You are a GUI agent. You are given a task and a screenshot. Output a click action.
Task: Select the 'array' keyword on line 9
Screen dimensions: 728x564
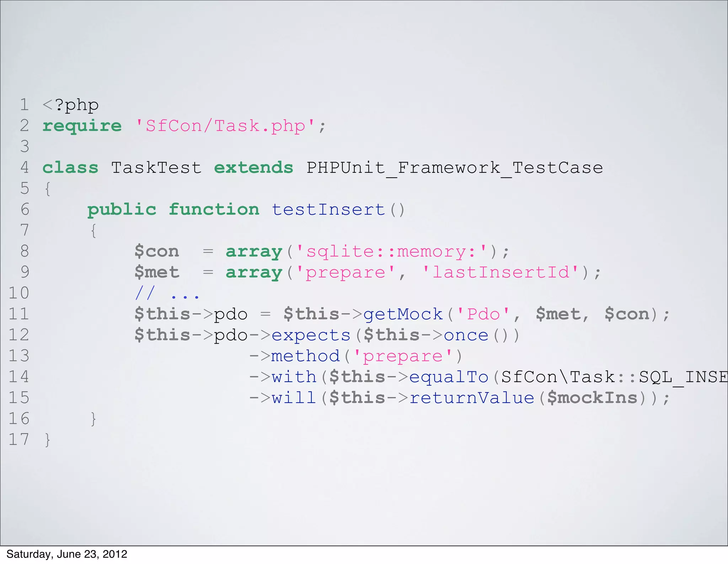coord(254,273)
